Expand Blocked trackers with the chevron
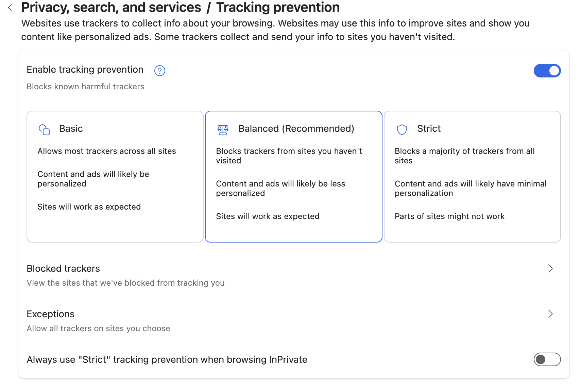Image resolution: width=580 pixels, height=392 pixels. [550, 269]
